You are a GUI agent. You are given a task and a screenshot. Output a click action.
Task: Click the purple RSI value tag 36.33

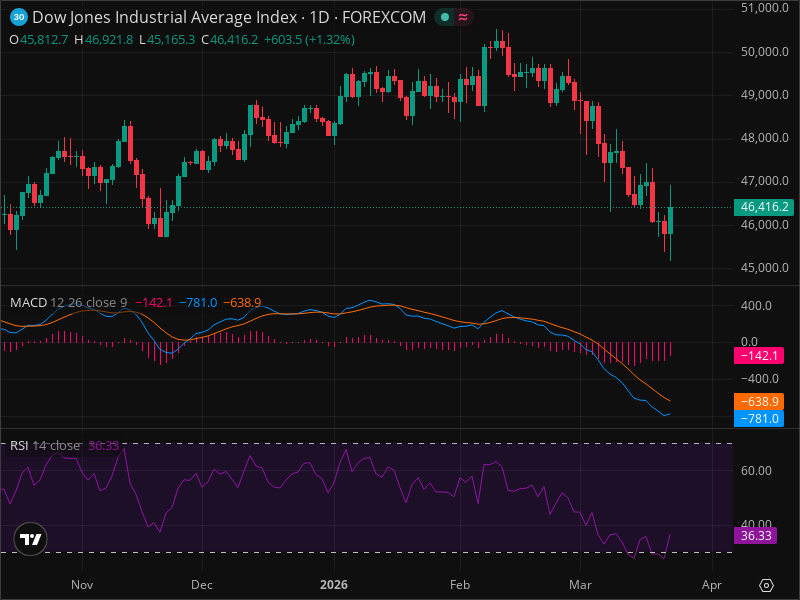click(x=756, y=536)
